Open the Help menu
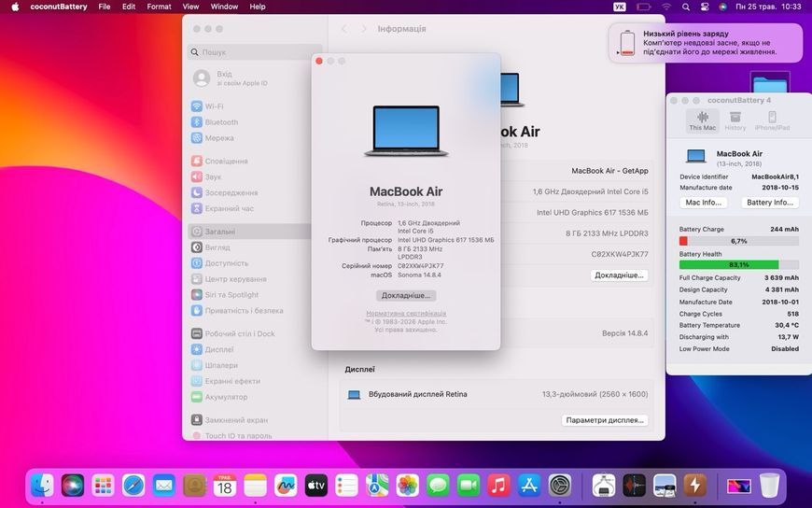The width and height of the screenshot is (812, 508). (x=258, y=7)
